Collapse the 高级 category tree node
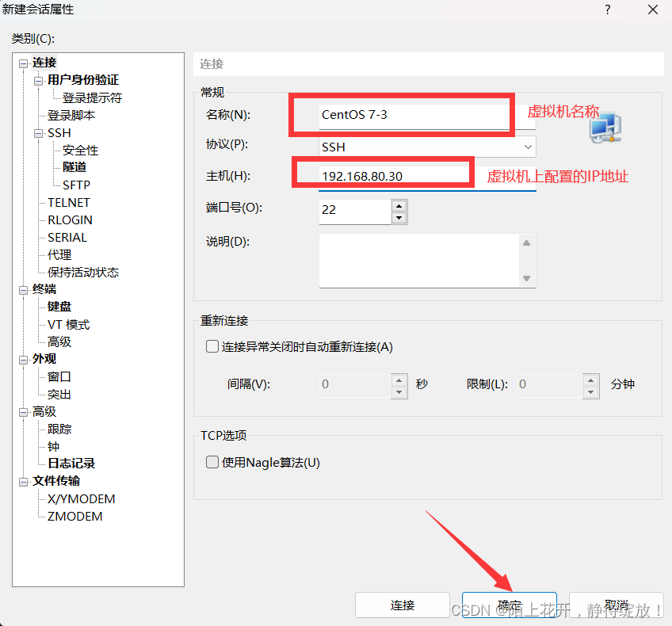This screenshot has height=626, width=672. point(23,413)
